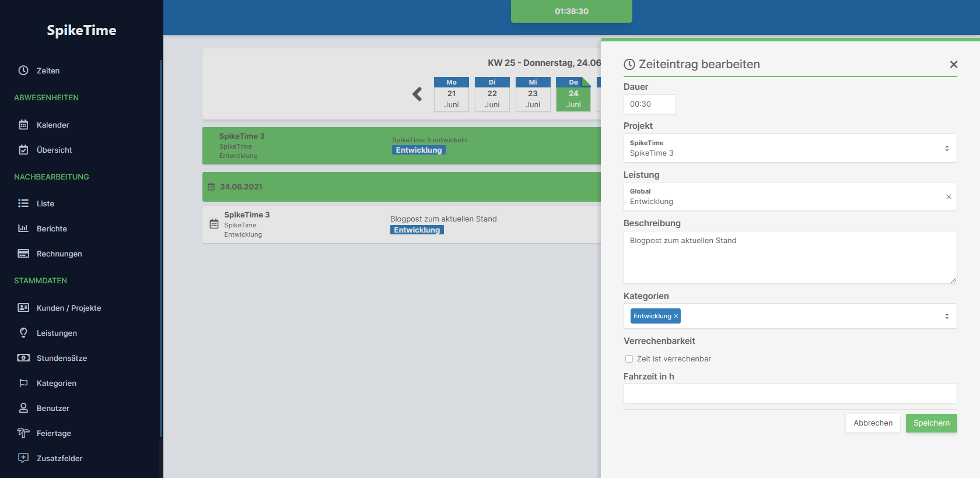This screenshot has width=980, height=478.
Task: Expand the Kategorien dropdown arrows
Action: tap(947, 316)
